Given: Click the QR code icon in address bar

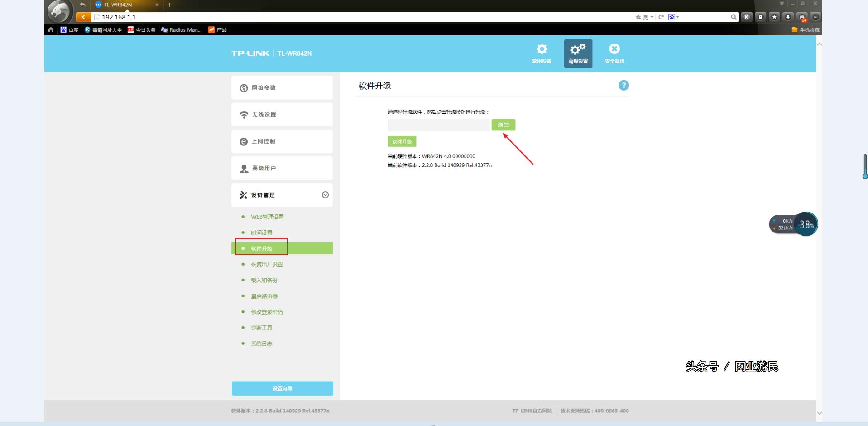Looking at the screenshot, I should [645, 17].
